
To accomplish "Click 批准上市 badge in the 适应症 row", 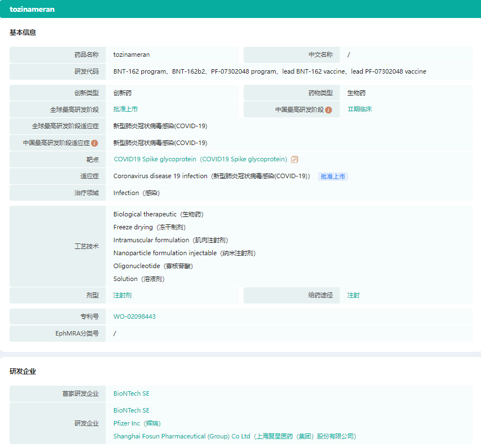I will [333, 176].
